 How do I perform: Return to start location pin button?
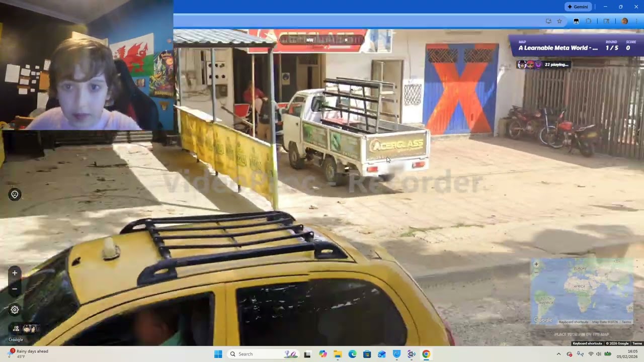point(15,195)
